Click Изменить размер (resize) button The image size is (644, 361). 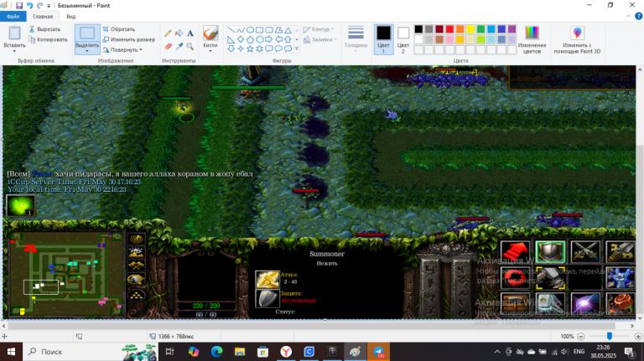[x=129, y=39]
